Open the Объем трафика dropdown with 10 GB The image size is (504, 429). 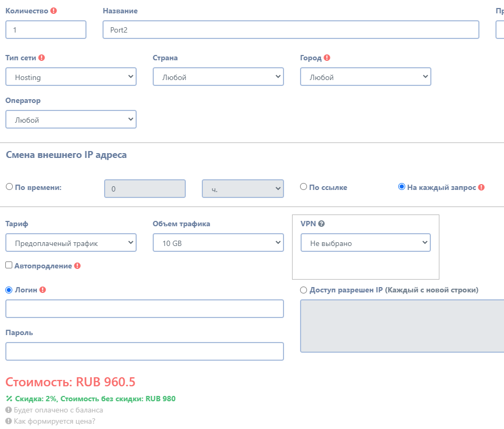pos(218,243)
